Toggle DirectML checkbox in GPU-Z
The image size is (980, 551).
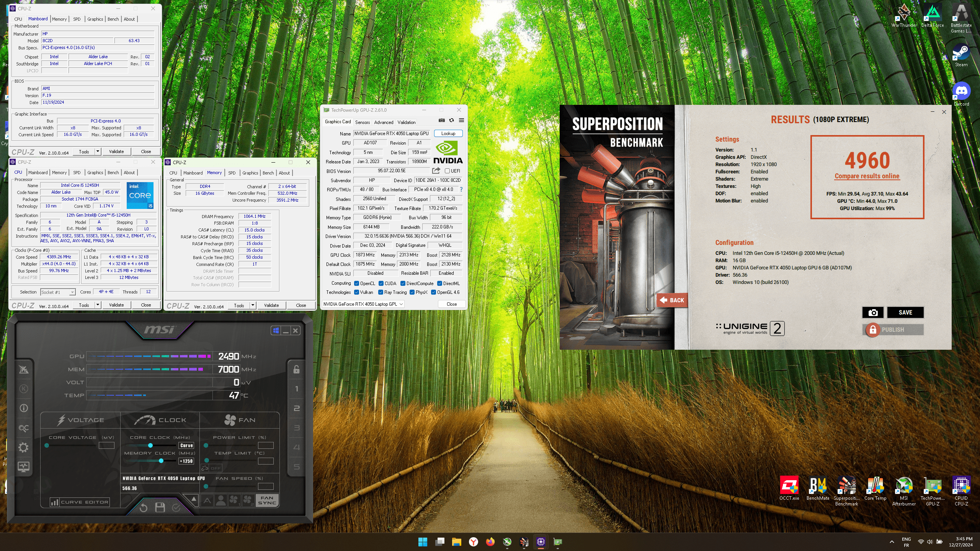pos(439,284)
